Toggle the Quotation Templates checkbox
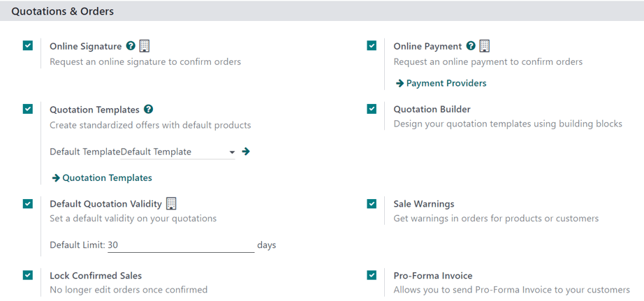Image resolution: width=644 pixels, height=301 pixels. pyautogui.click(x=28, y=109)
